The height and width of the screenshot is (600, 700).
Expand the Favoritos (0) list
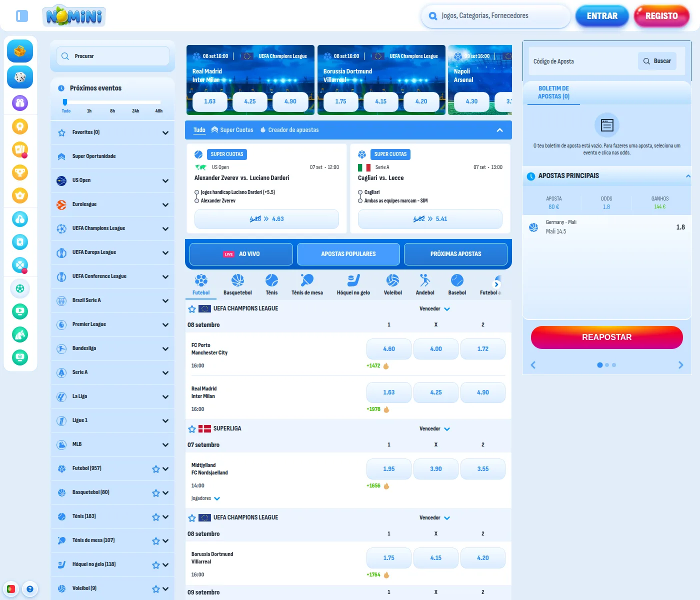(165, 133)
